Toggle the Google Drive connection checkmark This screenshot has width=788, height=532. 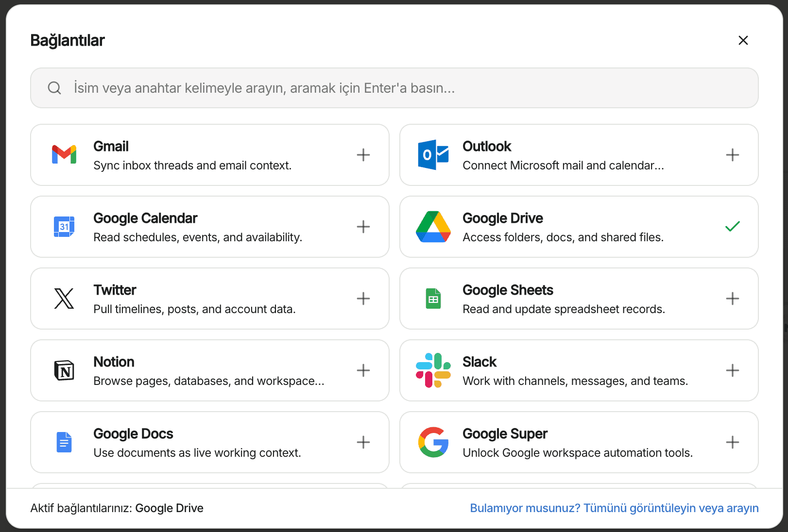point(732,226)
